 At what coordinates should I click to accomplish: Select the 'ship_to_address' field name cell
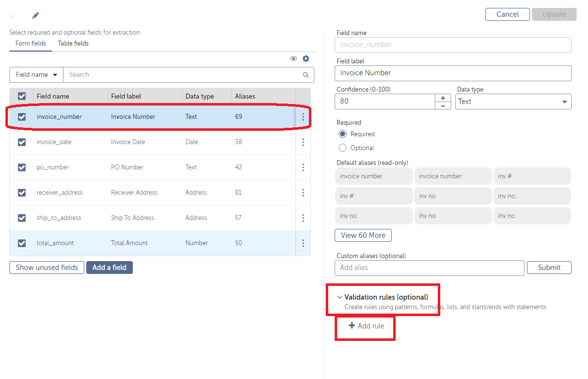click(59, 218)
